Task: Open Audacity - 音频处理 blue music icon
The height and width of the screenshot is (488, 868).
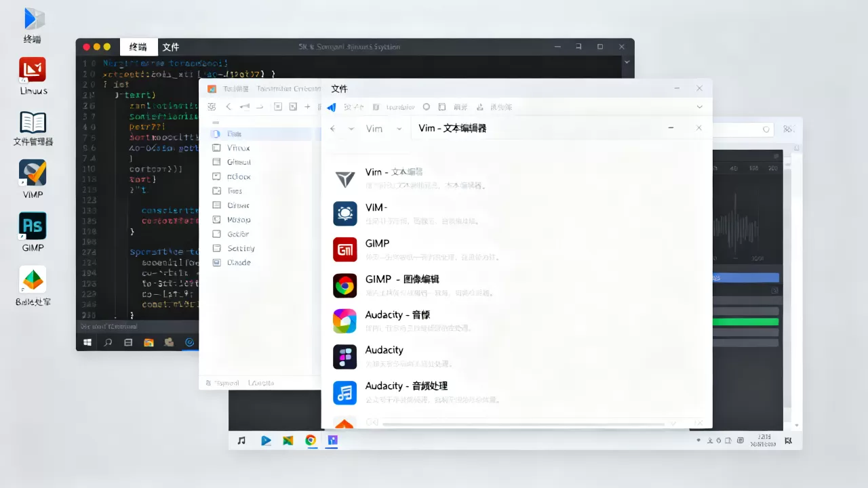Action: (344, 392)
